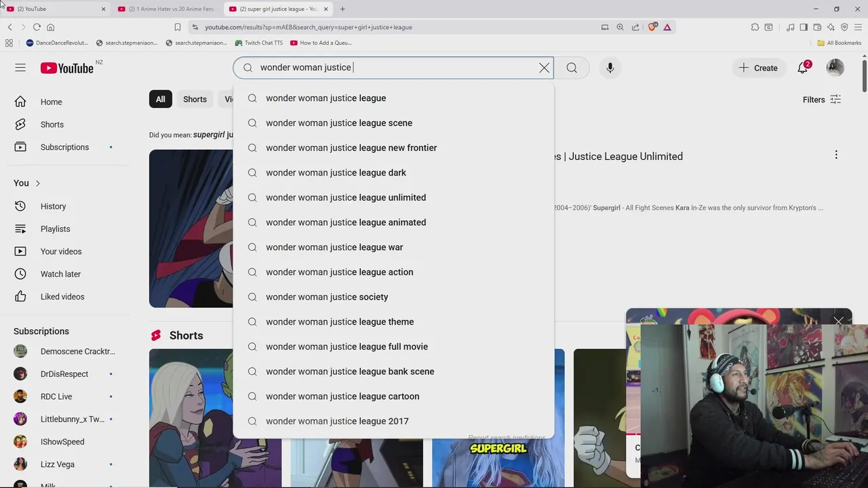Open the DrDisRespect subscription channel
This screenshot has height=488, width=868.
(64, 374)
